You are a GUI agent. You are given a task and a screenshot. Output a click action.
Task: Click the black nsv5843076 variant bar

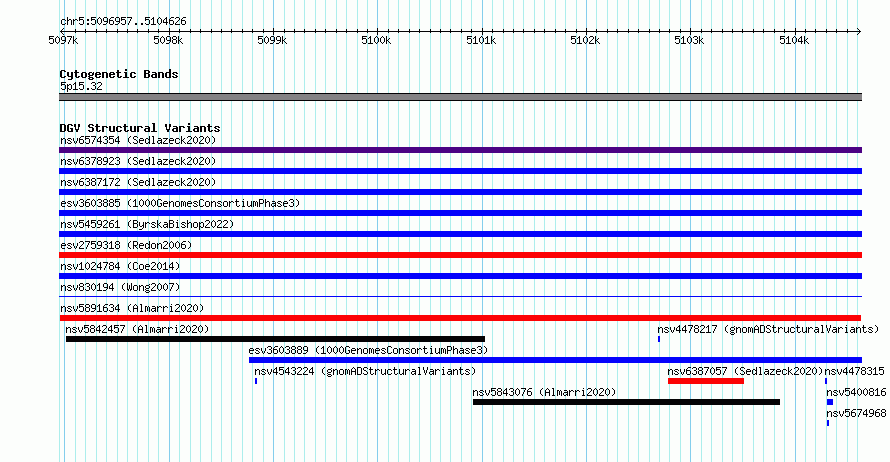coord(626,402)
